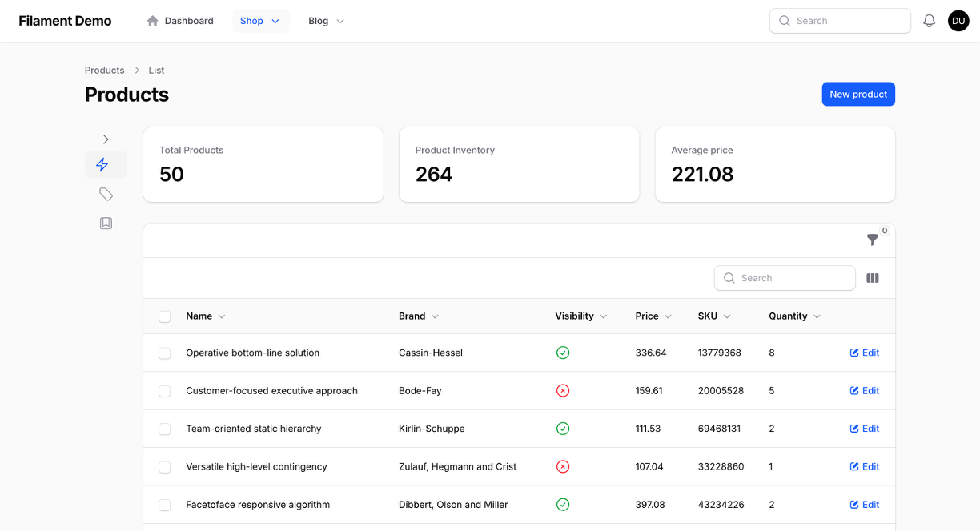Sort by the Price column chevron
The height and width of the screenshot is (532, 980).
tap(666, 316)
